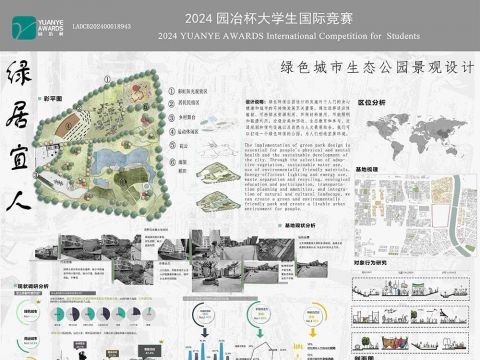Click the 对象行为研究 heading
This screenshot has width=480, height=360.
tap(370, 263)
